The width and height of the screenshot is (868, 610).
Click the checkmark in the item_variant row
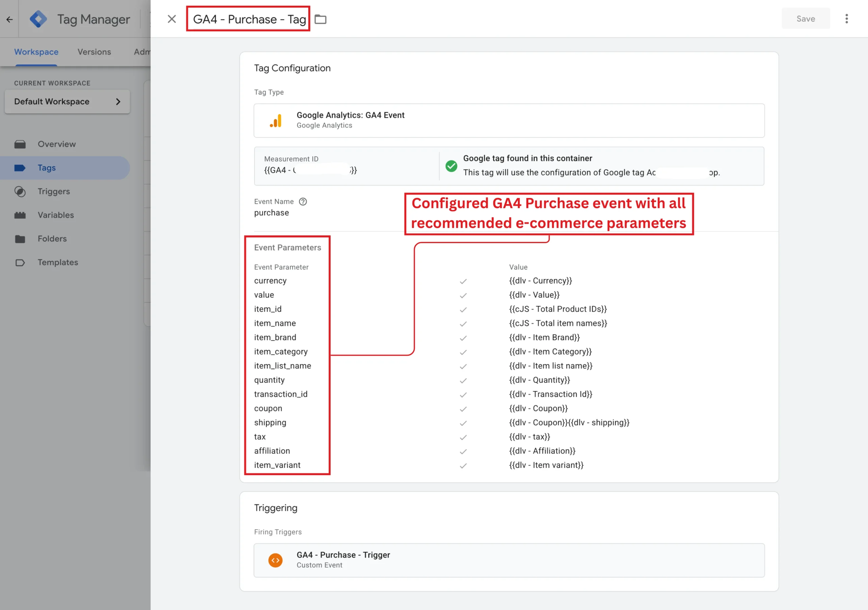pyautogui.click(x=463, y=466)
